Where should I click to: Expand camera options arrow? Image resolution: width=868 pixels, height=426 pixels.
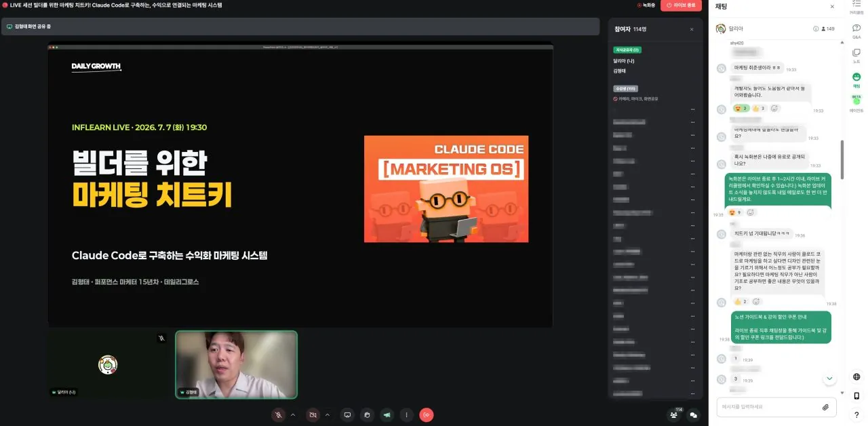point(328,414)
